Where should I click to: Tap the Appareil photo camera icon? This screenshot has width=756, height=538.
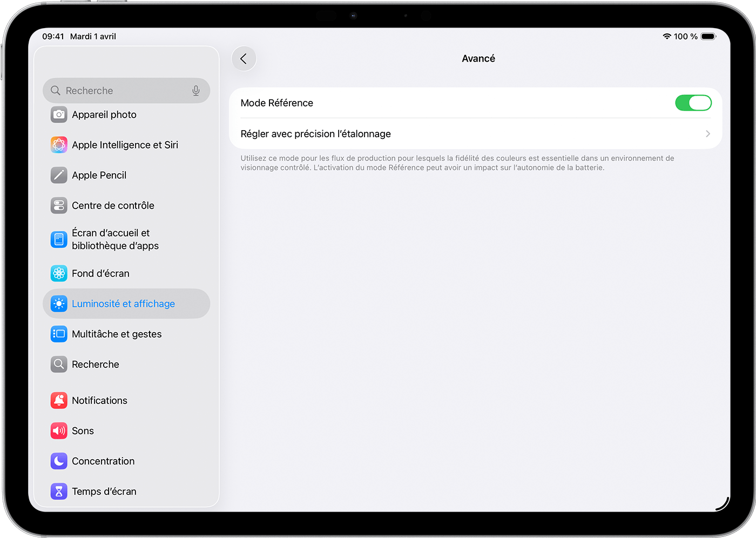59,115
